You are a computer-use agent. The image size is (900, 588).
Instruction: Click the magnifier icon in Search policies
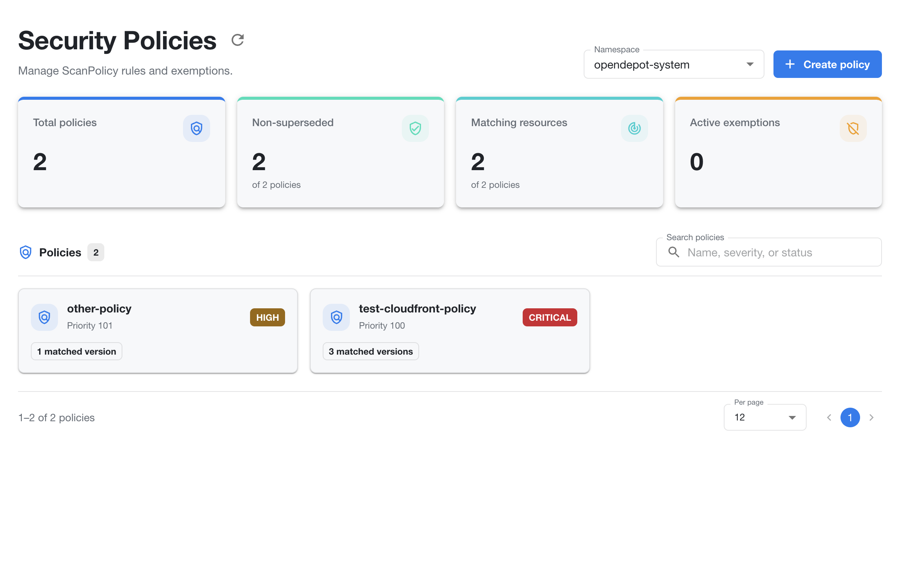673,252
